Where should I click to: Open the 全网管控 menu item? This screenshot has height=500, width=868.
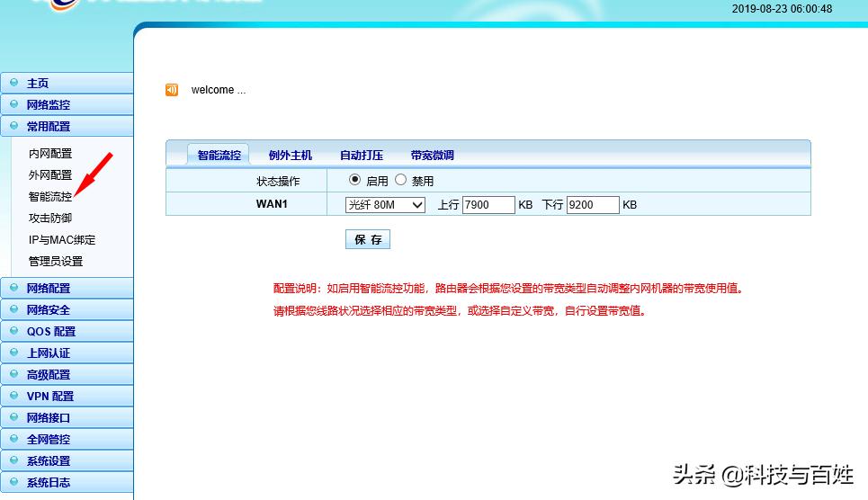tap(67, 439)
